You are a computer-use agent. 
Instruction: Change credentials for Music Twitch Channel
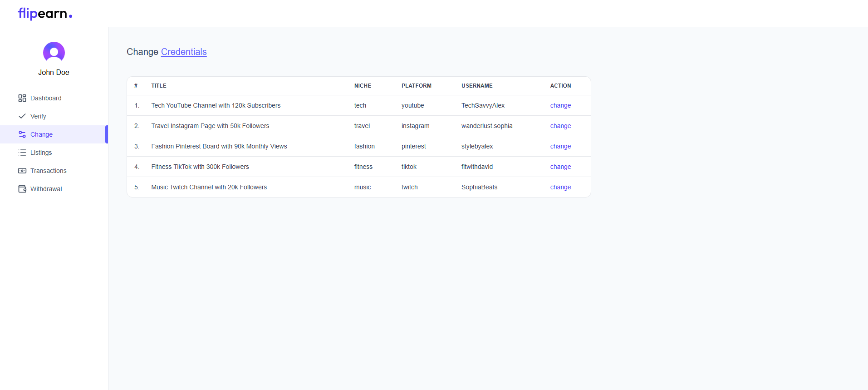coord(560,187)
